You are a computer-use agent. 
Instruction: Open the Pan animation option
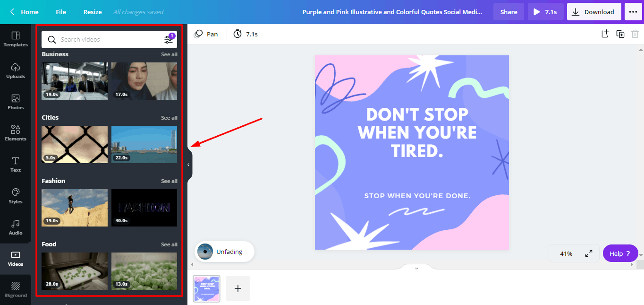click(x=206, y=34)
